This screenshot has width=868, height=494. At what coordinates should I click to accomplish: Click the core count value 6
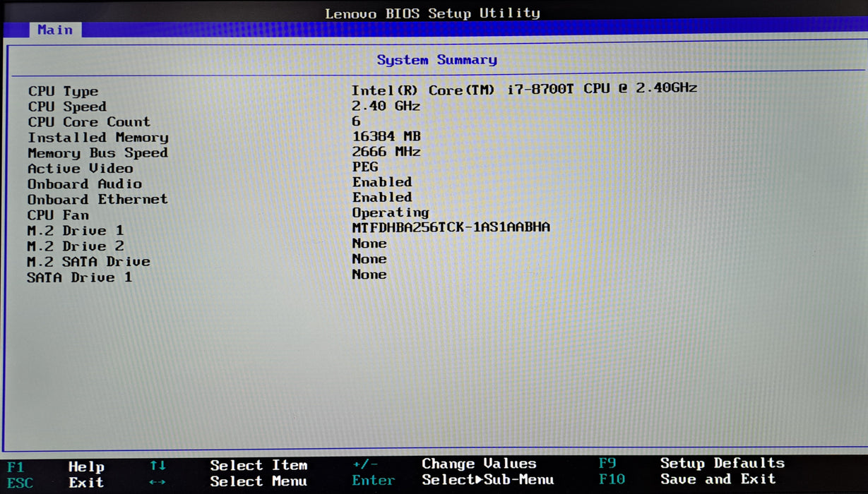356,121
